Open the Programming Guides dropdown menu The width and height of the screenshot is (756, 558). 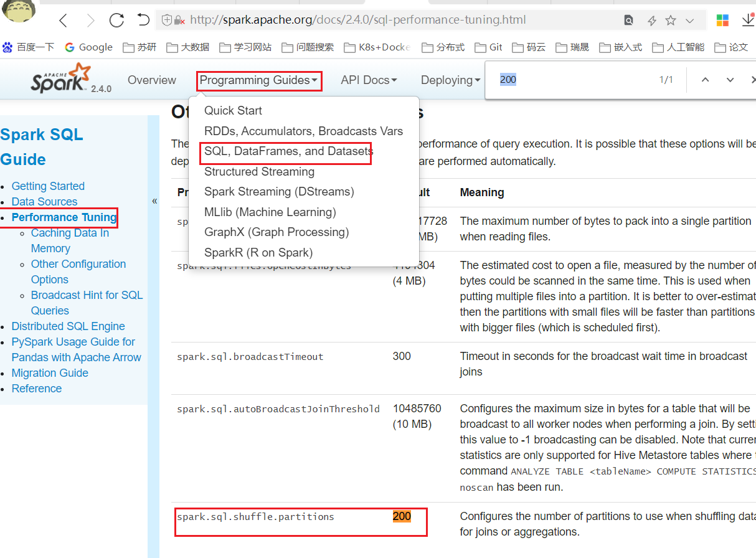point(258,80)
